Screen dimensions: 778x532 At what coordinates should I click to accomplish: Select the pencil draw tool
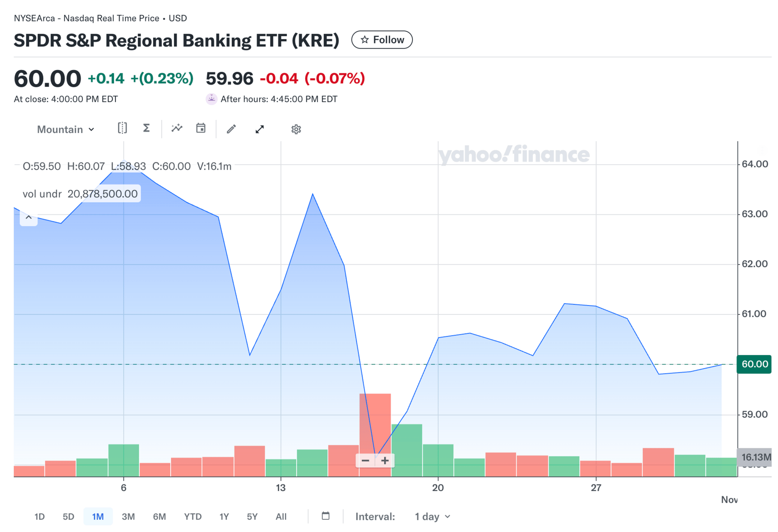(x=231, y=129)
